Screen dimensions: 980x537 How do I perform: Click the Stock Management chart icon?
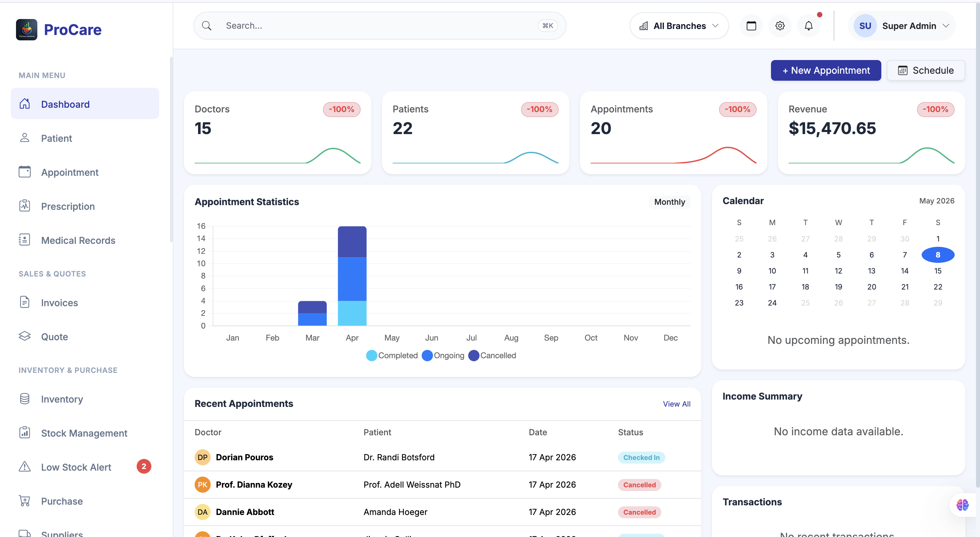(25, 432)
